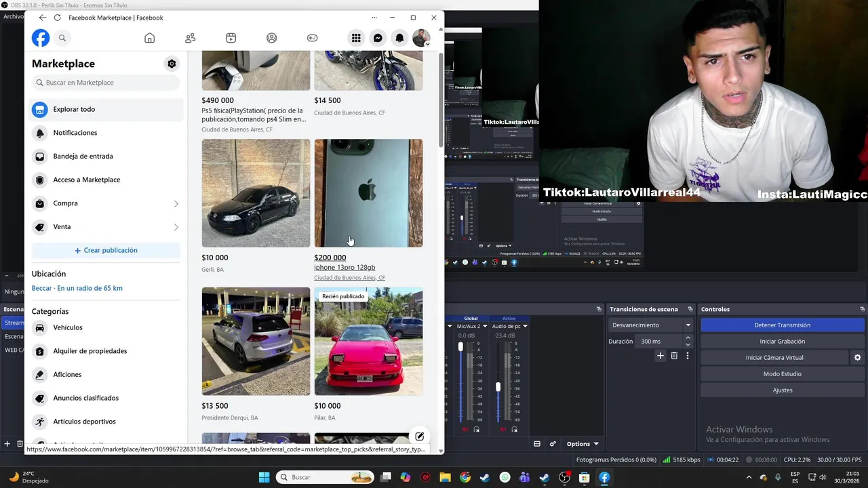Viewport: 868px width, 488px height.
Task: Toggle monitoring for Audio de pc
Action: coord(514,430)
